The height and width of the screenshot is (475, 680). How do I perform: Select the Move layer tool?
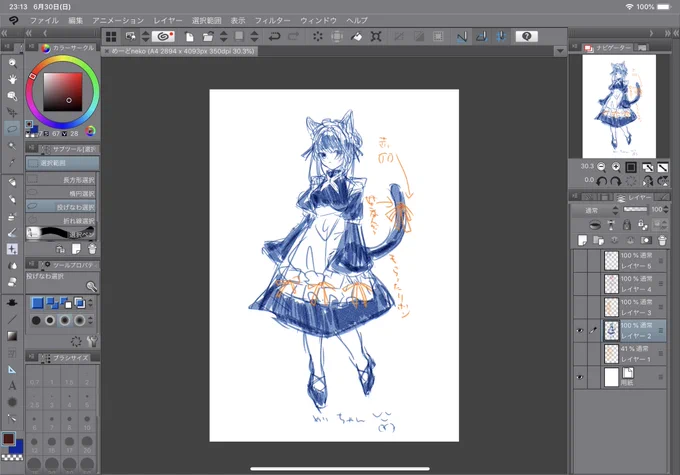[13, 112]
